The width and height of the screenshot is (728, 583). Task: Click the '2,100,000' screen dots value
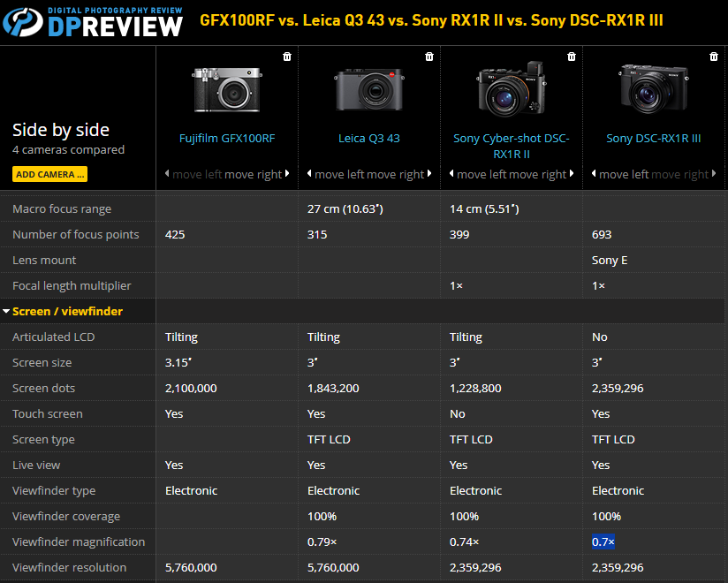coord(191,388)
